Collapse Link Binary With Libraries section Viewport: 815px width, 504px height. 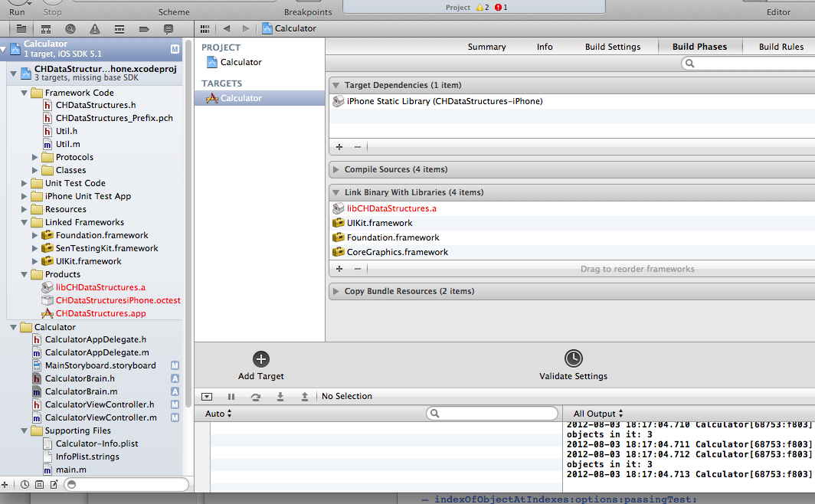pyautogui.click(x=335, y=192)
